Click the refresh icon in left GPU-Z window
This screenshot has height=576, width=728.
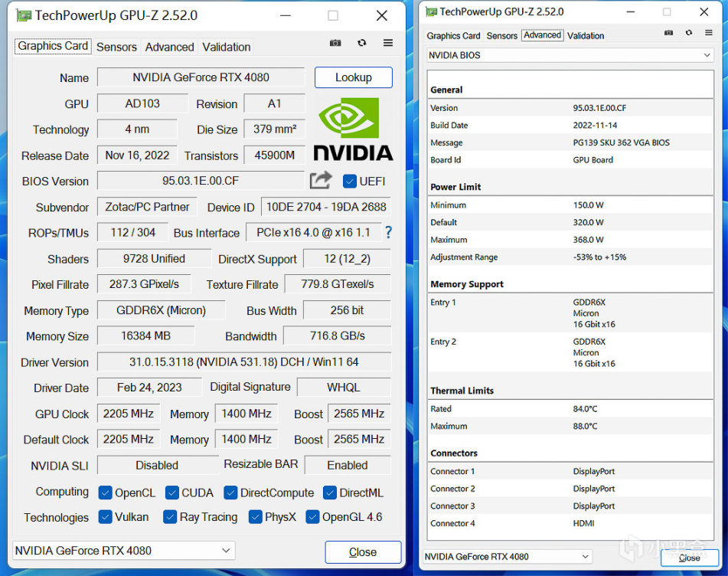361,43
